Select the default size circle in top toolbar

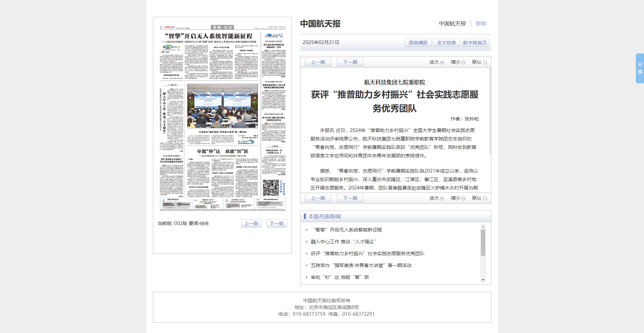pyautogui.click(x=485, y=62)
